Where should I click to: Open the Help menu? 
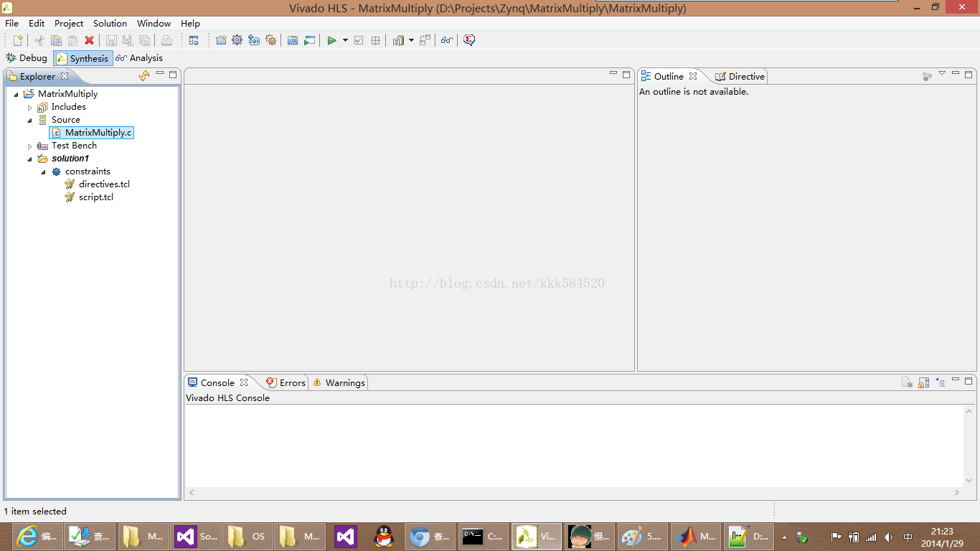tap(190, 23)
